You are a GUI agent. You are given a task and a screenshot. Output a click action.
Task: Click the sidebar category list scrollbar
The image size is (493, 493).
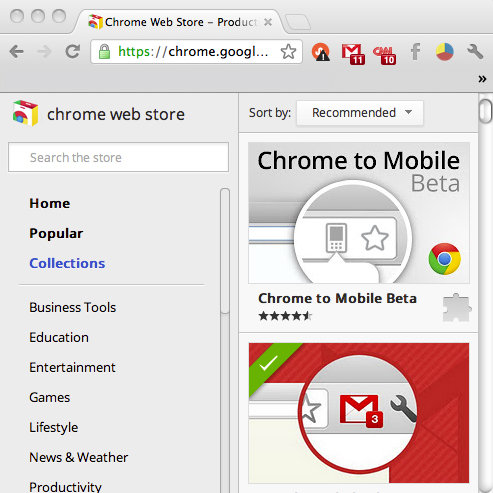[225, 251]
